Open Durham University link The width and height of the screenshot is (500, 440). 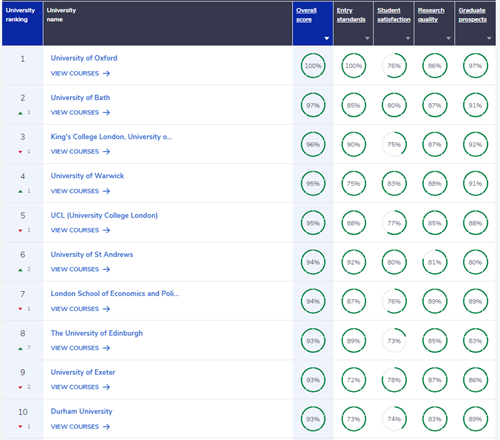82,411
